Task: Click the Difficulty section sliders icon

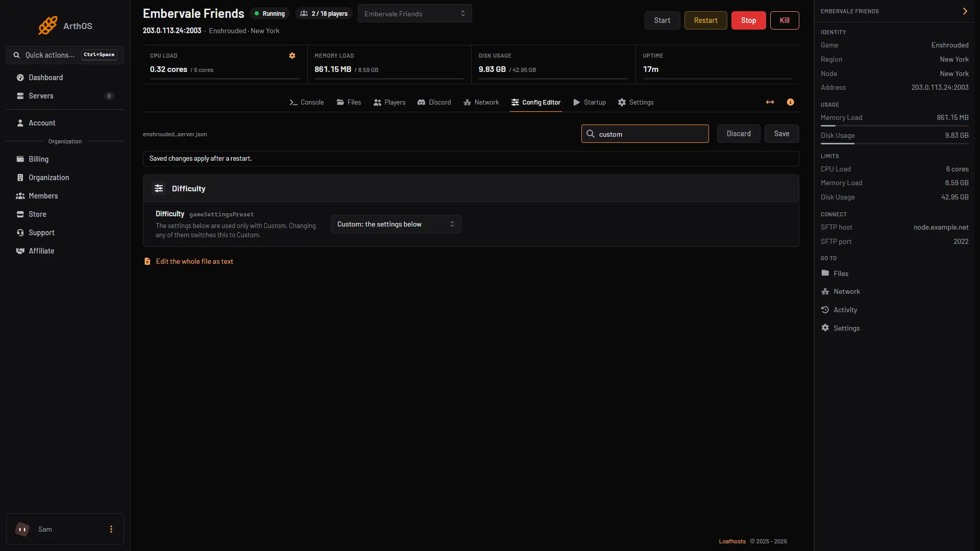Action: point(159,188)
